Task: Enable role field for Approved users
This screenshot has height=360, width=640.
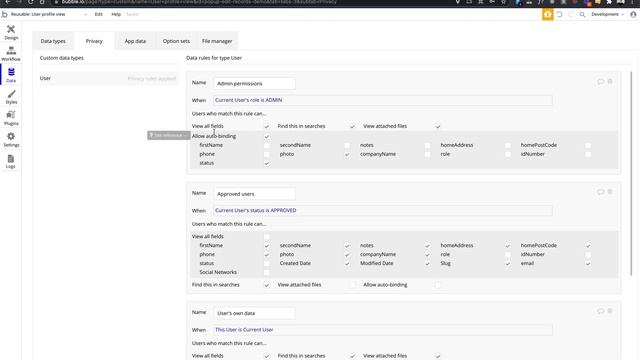Action: point(508,254)
